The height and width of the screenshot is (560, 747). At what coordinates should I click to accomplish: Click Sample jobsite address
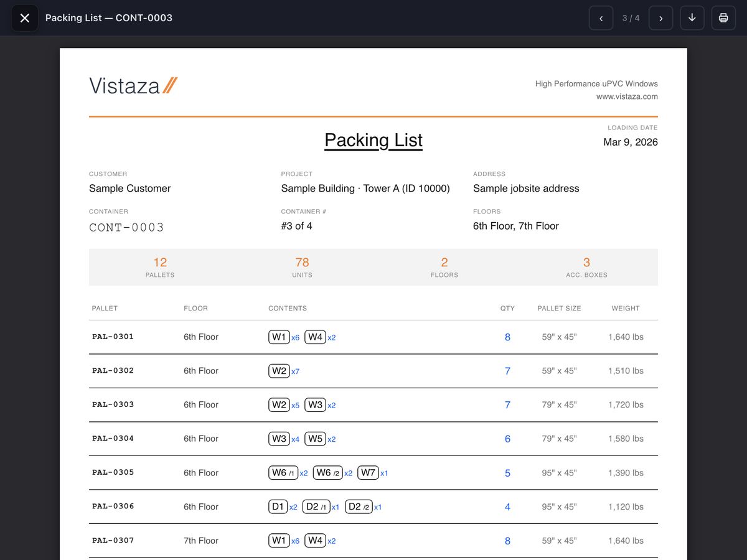pos(526,189)
